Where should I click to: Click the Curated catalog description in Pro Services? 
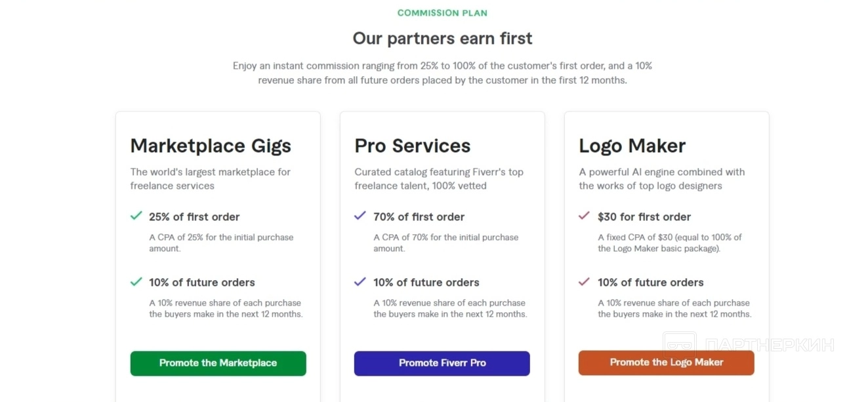coord(439,179)
